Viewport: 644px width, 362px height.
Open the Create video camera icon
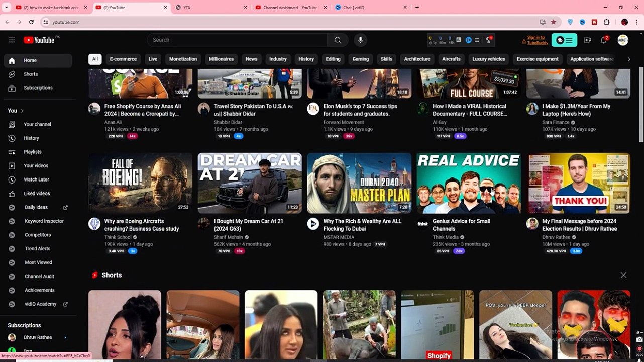click(x=587, y=40)
